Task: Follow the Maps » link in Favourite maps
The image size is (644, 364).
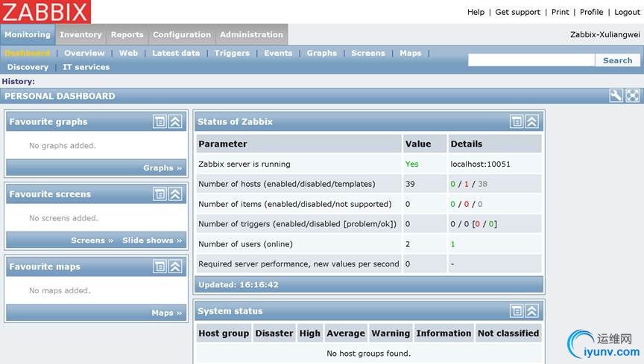Action: [166, 313]
